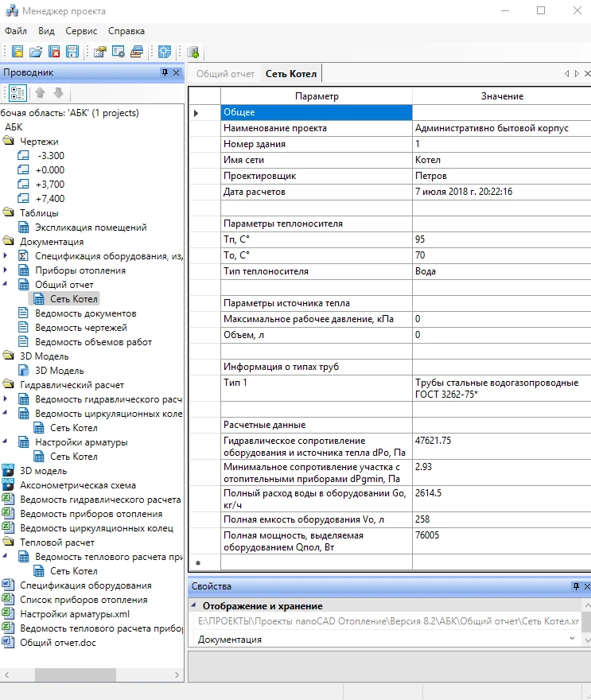Open project properties toolbar icon

coord(99,52)
